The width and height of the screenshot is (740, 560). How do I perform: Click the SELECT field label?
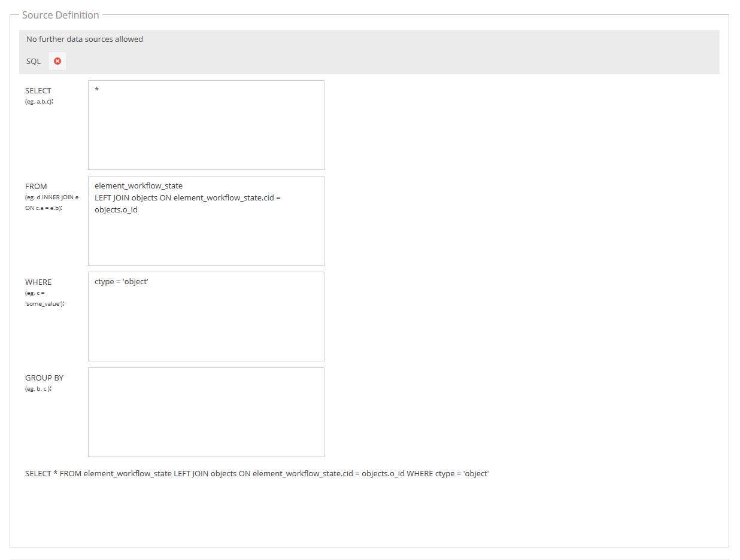click(38, 91)
